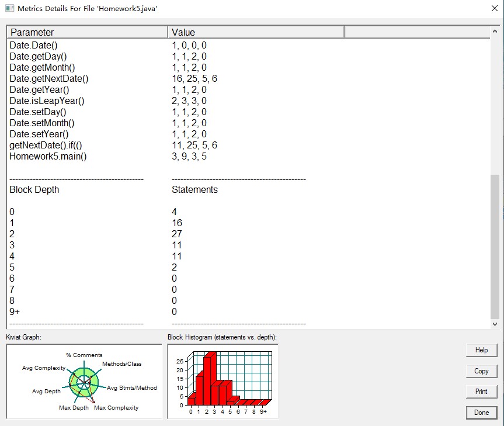Click 'Max Complexity' label in Kiviat graph
504x426 pixels.
click(x=116, y=408)
